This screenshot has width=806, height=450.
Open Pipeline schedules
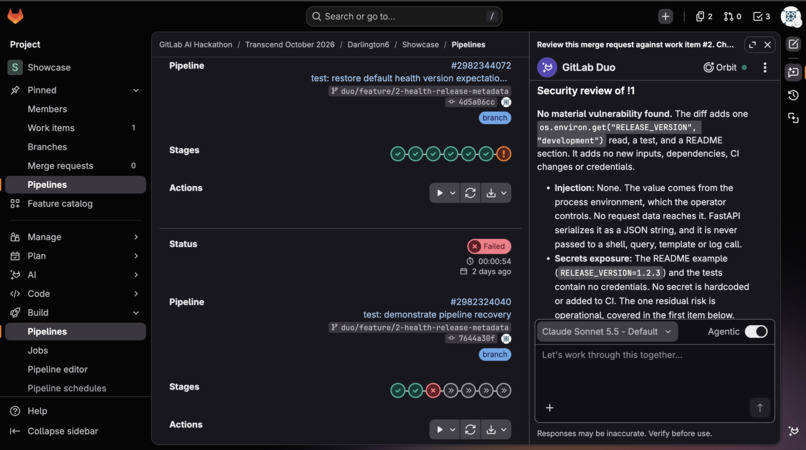pos(76,388)
